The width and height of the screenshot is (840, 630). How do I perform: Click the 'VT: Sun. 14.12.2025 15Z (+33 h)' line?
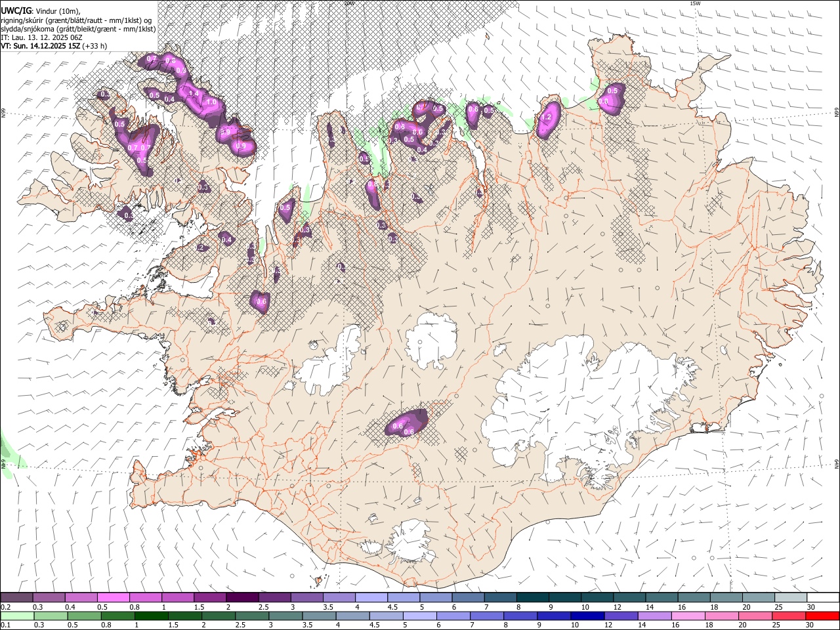(54, 46)
